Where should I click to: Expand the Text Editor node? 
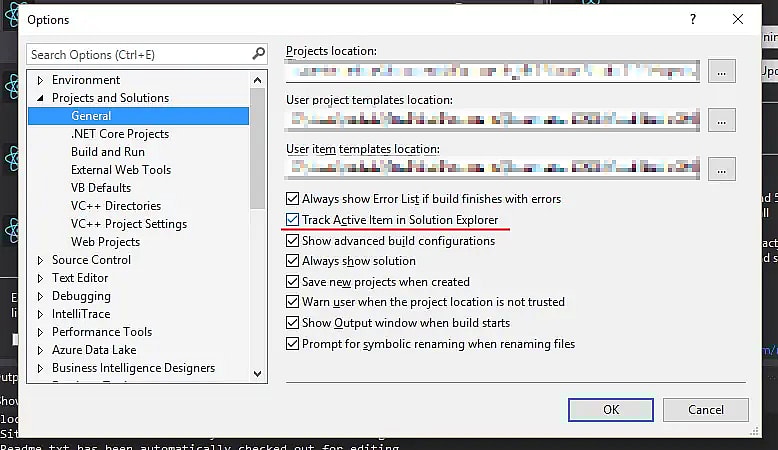(40, 278)
